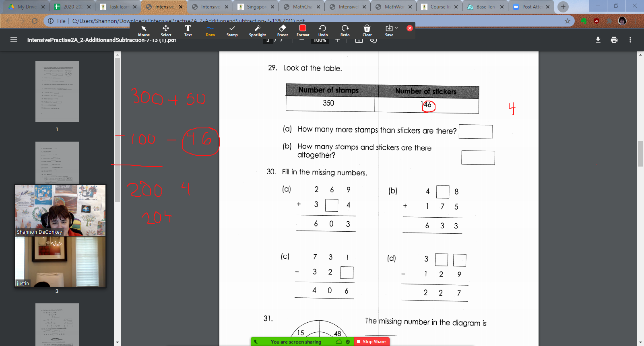Click the PDF zoom-in plus button
Screen dimensions: 644x346
click(338, 41)
